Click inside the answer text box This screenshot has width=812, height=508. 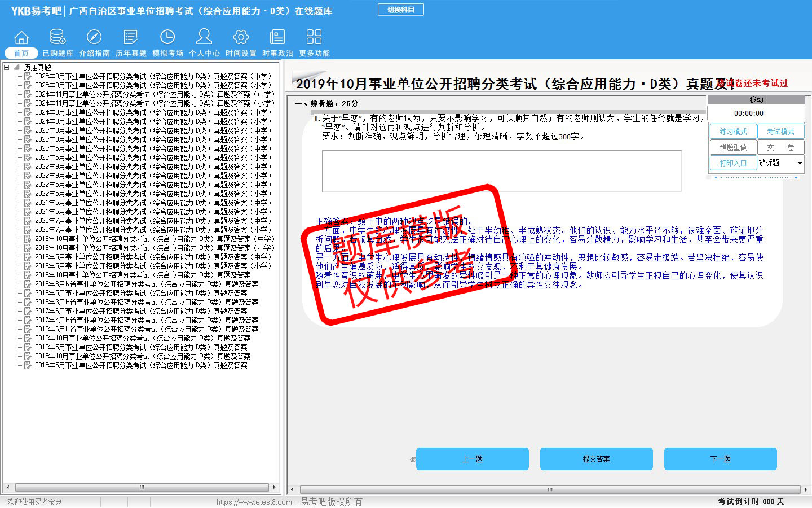501,171
